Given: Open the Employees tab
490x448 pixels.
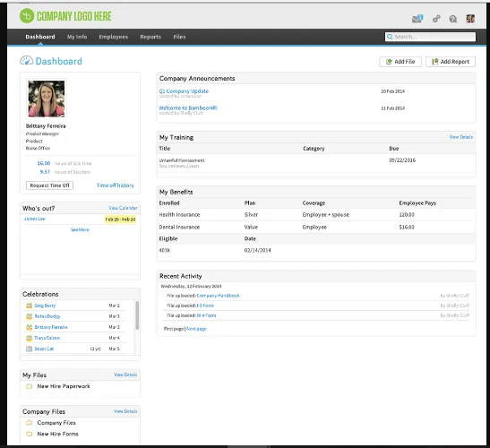Looking at the screenshot, I should point(114,37).
